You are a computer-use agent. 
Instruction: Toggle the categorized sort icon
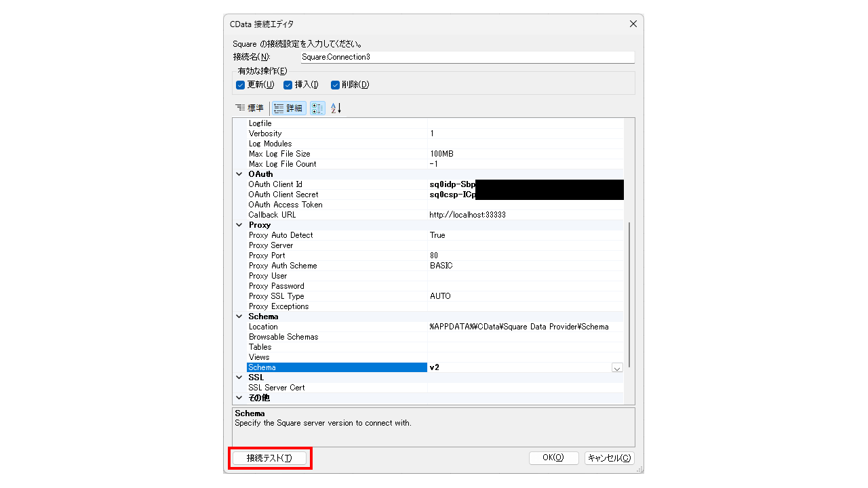point(317,108)
